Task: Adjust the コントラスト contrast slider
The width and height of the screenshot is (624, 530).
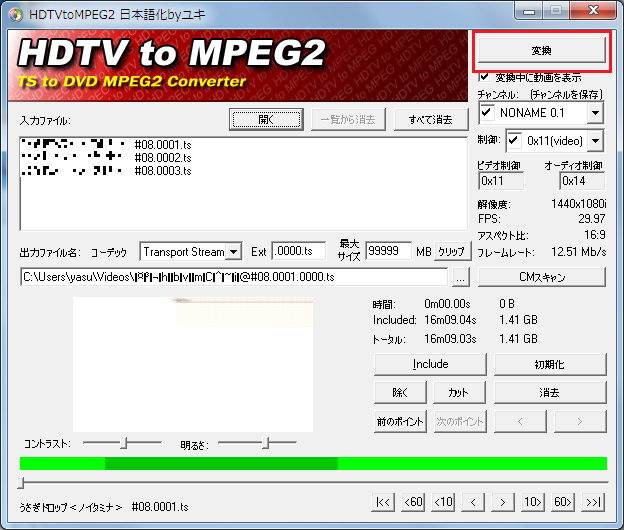Action: [x=125, y=442]
